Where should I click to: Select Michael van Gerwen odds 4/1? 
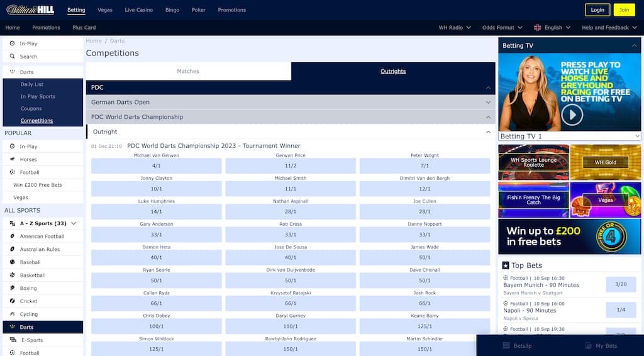[157, 166]
